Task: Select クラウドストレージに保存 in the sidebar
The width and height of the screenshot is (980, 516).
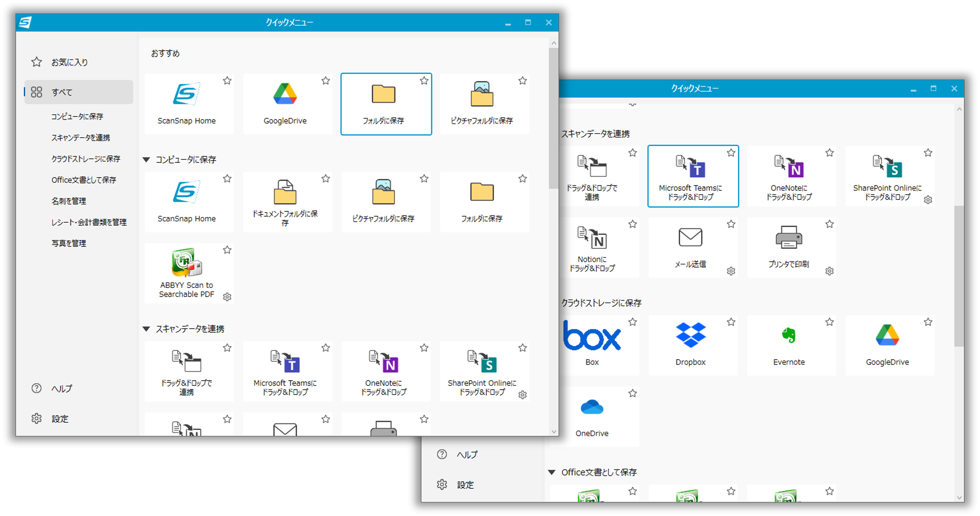Action: coord(86,159)
